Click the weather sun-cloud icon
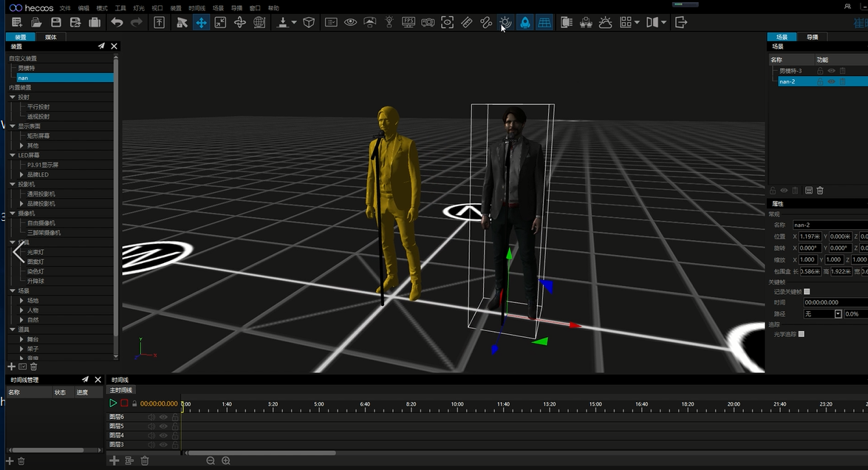Screen dimensions: 868x470 click(606, 22)
